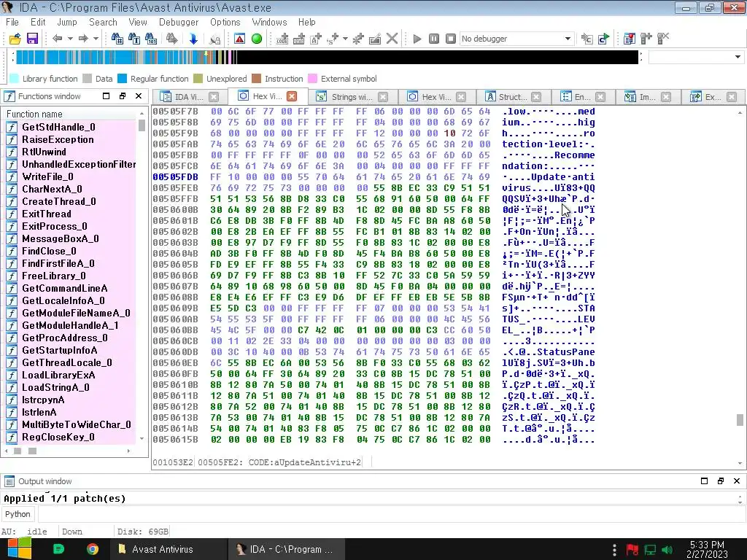The width and height of the screenshot is (747, 560).
Task: Open the forward-history dropdown arrow
Action: 96,39
